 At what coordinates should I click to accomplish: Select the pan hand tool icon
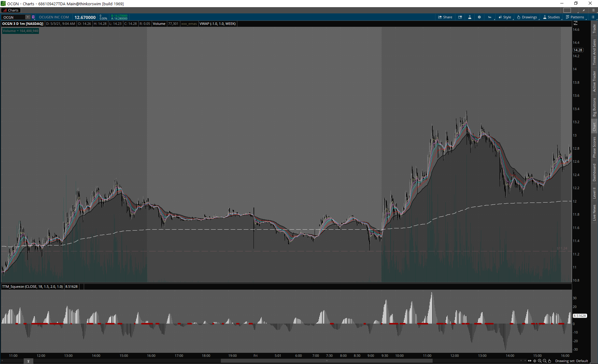coord(550,361)
